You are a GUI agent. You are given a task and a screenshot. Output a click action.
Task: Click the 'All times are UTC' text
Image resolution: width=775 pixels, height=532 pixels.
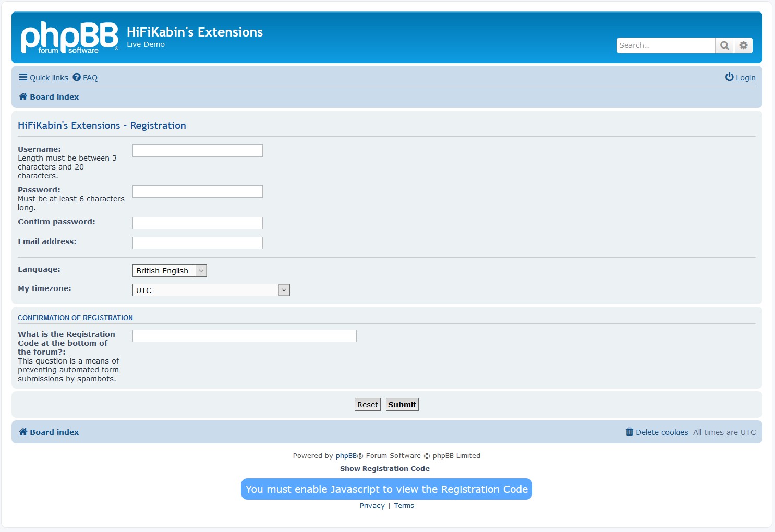pos(724,432)
